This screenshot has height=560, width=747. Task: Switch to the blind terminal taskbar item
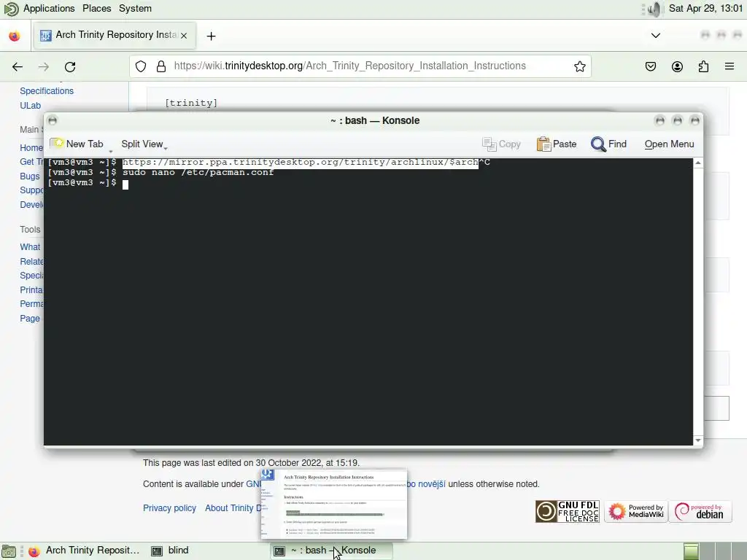tap(170, 551)
